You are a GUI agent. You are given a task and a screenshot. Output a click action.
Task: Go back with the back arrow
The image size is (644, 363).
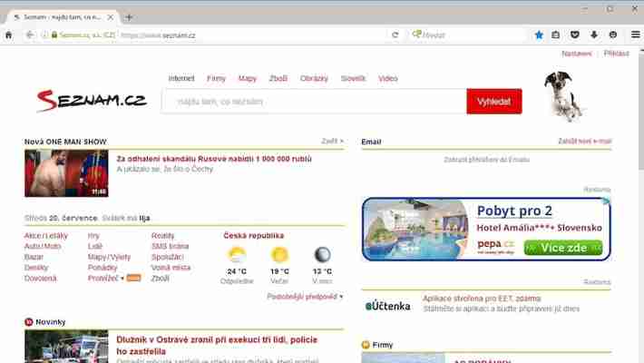[x=30, y=35]
